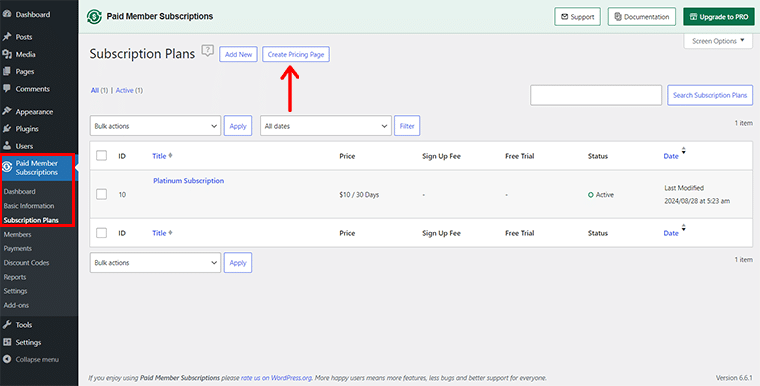Click the Paid Member Subscriptions sidebar icon
Image resolution: width=760 pixels, height=386 pixels.
click(x=7, y=167)
